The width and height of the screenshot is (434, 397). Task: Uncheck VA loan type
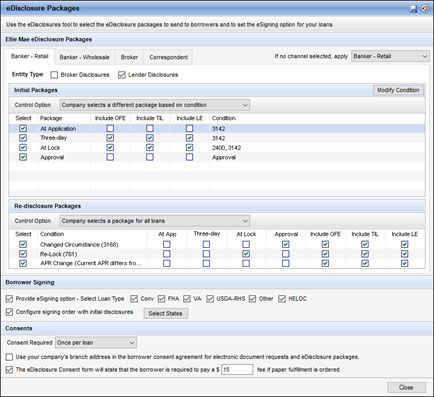pos(187,299)
